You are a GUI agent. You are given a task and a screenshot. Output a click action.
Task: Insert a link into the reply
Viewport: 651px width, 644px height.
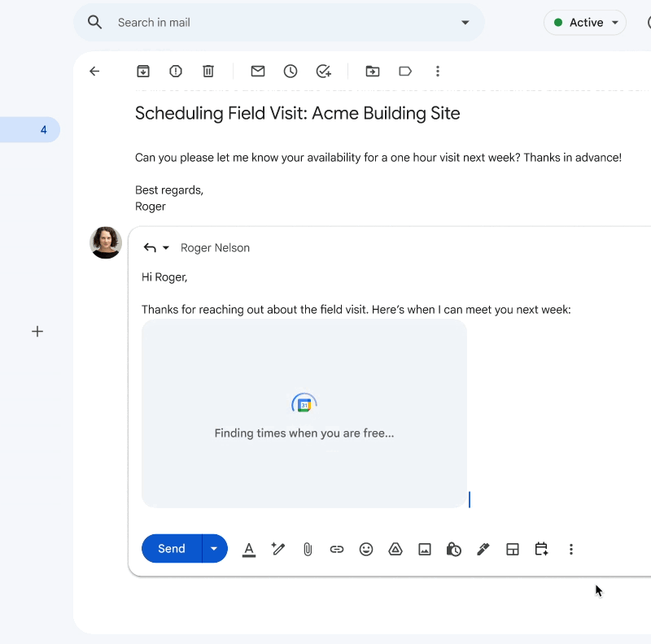(337, 549)
